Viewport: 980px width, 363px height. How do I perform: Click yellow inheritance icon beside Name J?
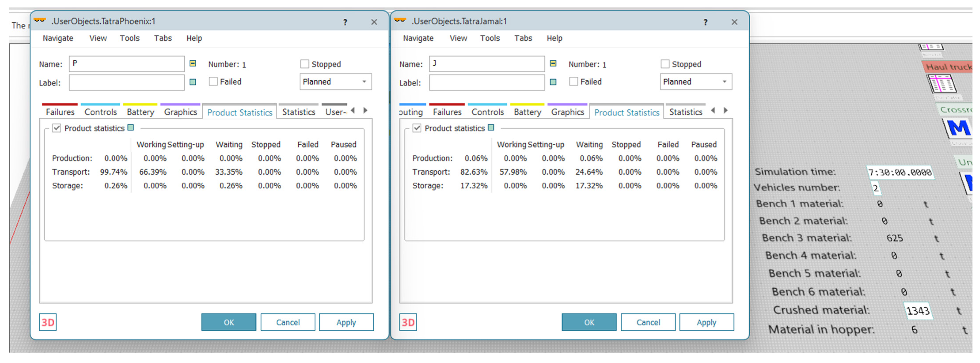[553, 64]
